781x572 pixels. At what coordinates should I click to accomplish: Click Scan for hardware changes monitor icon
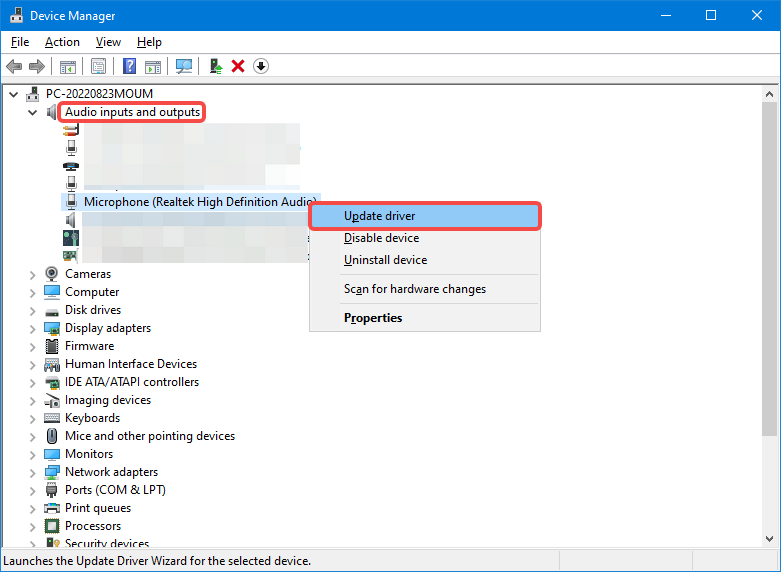coord(184,66)
